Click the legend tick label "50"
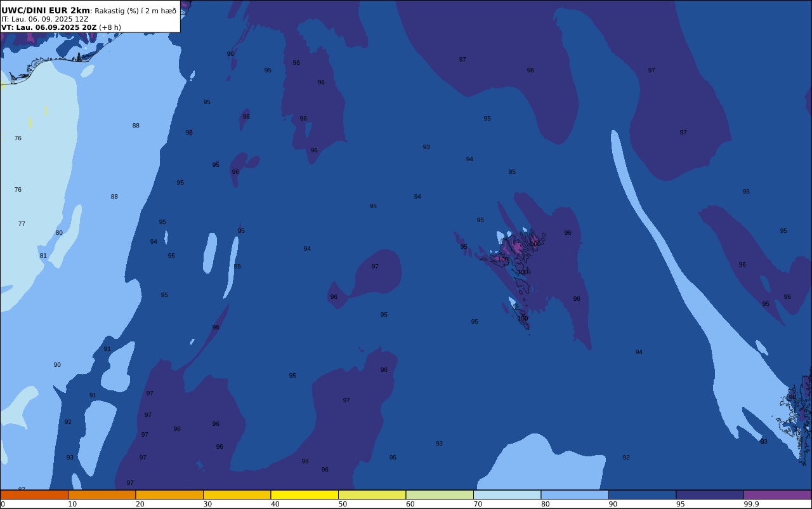Screen dimensions: 812x509 pyautogui.click(x=343, y=504)
